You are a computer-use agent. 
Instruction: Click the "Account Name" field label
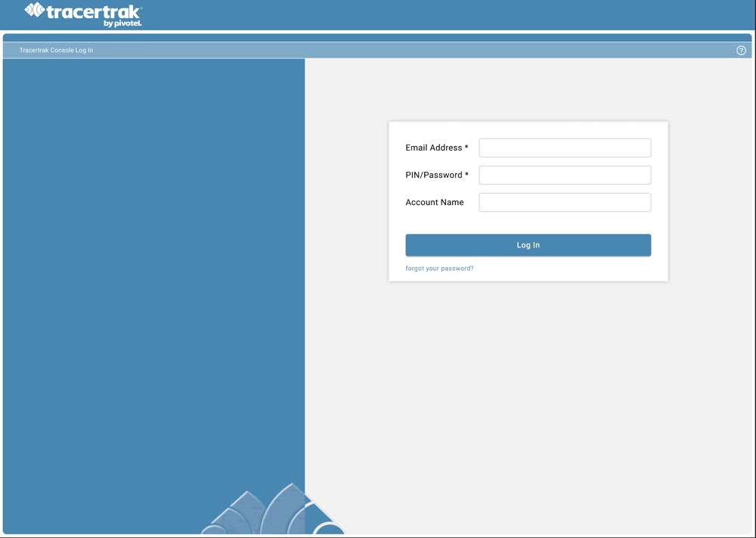(x=435, y=202)
